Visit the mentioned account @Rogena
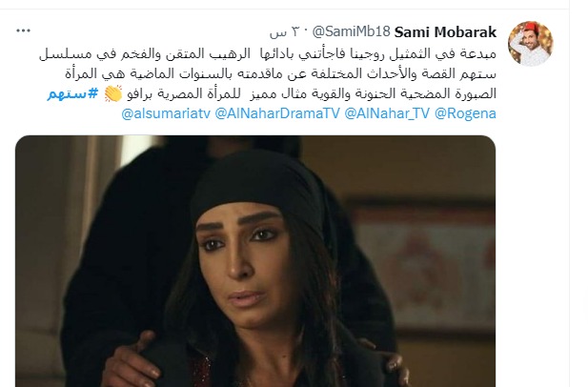This screenshot has width=588, height=387. 465,113
